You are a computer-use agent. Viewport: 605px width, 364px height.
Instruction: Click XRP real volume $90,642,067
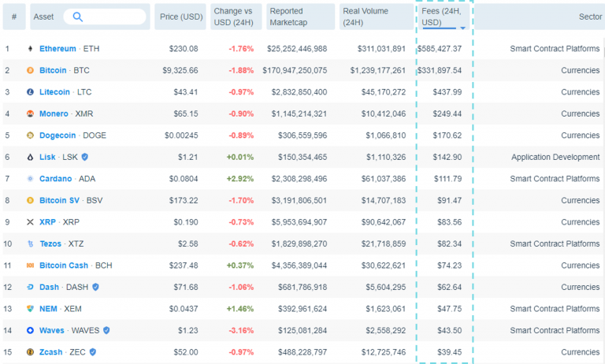(384, 222)
